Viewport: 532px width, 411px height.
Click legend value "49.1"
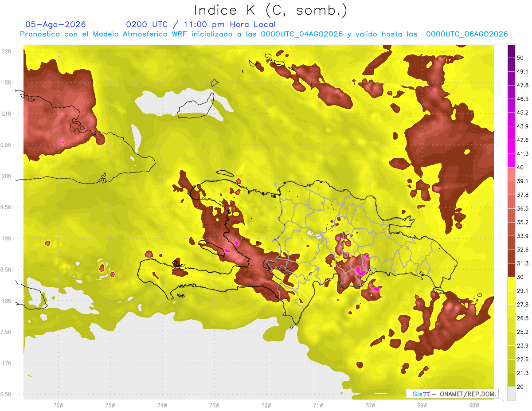(x=522, y=71)
